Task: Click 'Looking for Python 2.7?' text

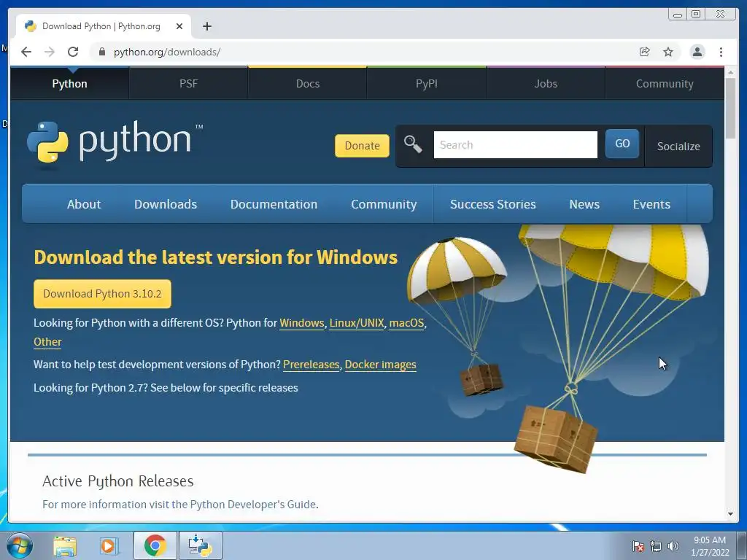Action: [90, 388]
